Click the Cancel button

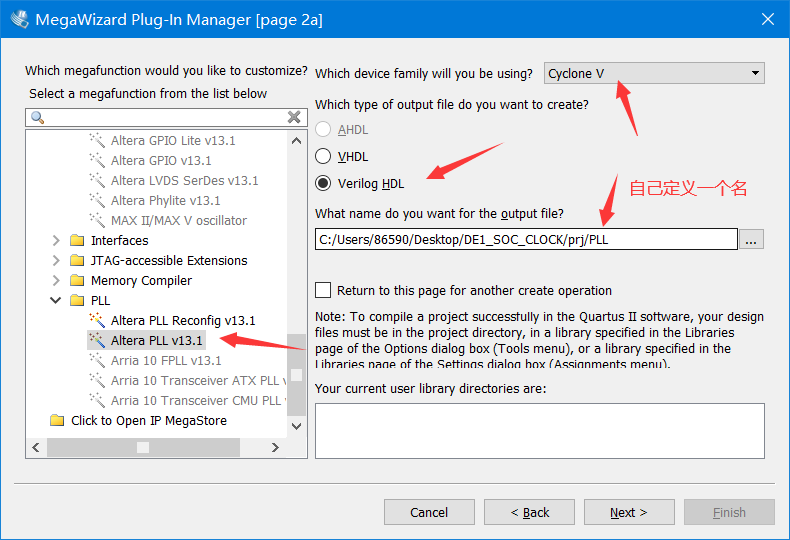[429, 512]
